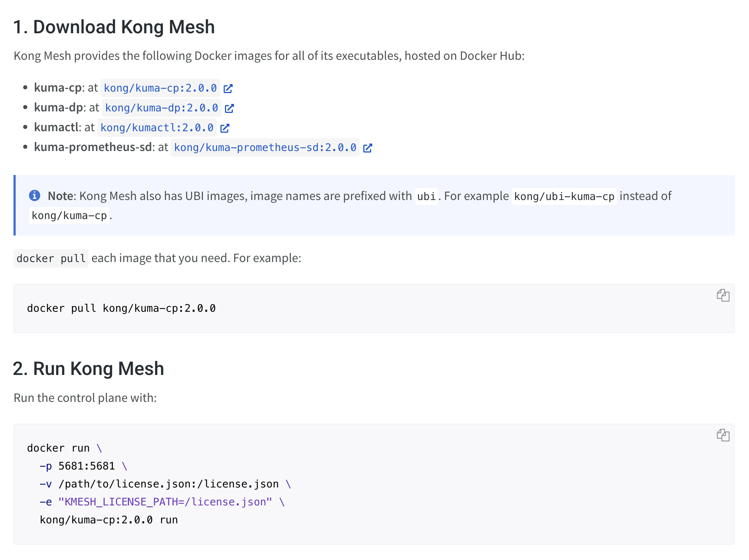Click the external link icon after kong/kumactl:2.0.0
The width and height of the screenshot is (749, 560).
tap(225, 128)
